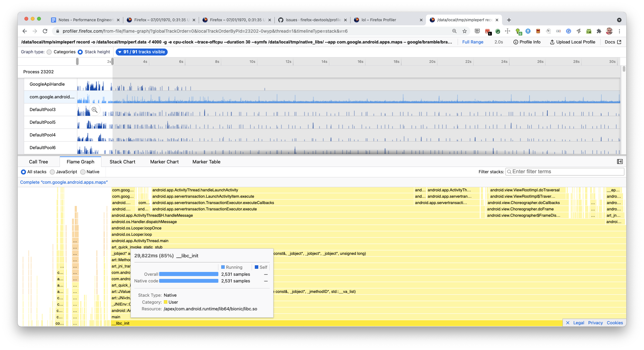This screenshot has height=350, width=644.
Task: Open the Chrome three-dot menu
Action: (x=619, y=31)
